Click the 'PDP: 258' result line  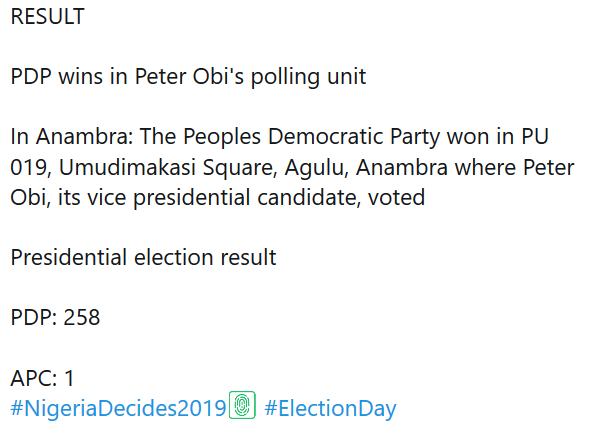[x=55, y=317]
